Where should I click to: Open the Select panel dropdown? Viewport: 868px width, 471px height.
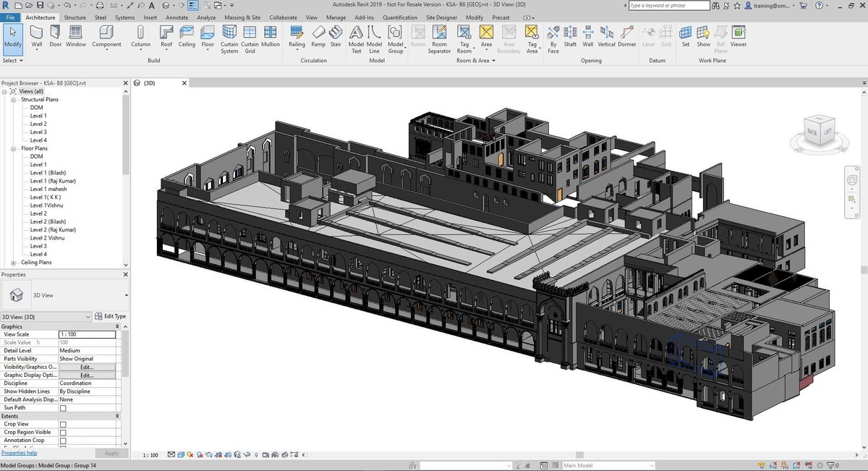pos(12,61)
